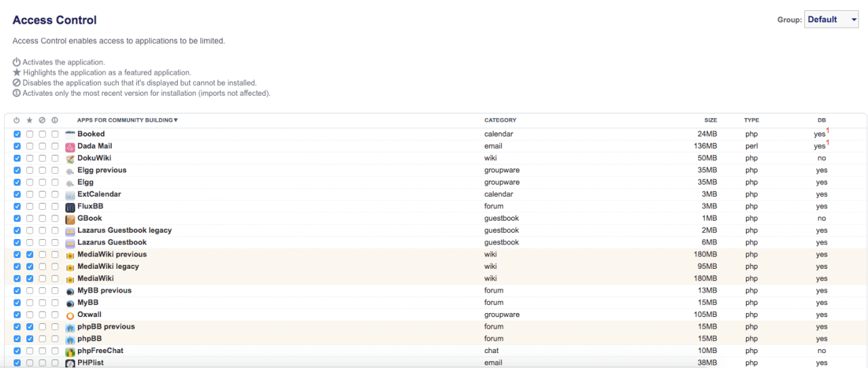This screenshot has width=868, height=368.
Task: Check the disable checkbox for phpFreeChat
Action: click(42, 351)
